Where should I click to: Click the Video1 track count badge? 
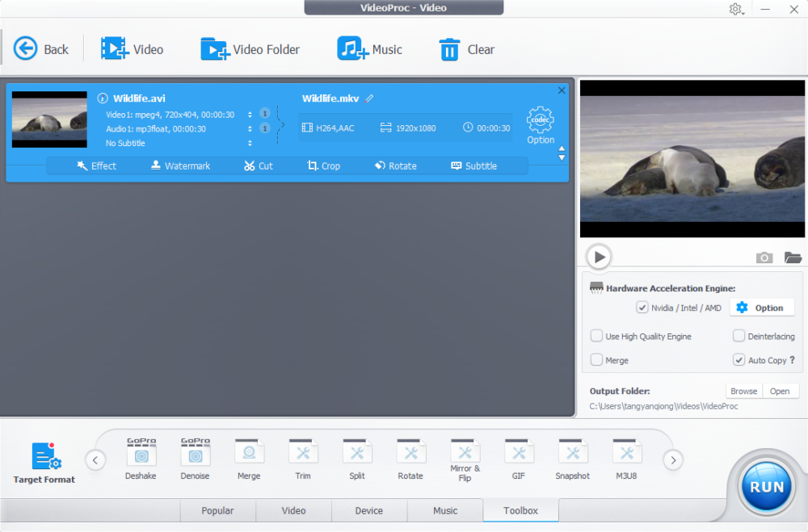(x=265, y=114)
